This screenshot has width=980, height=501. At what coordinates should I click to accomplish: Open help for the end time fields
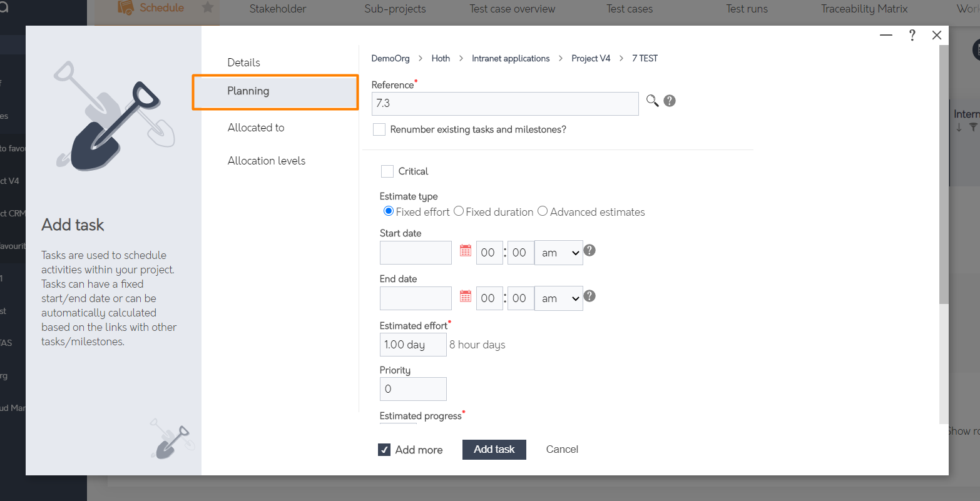point(589,296)
